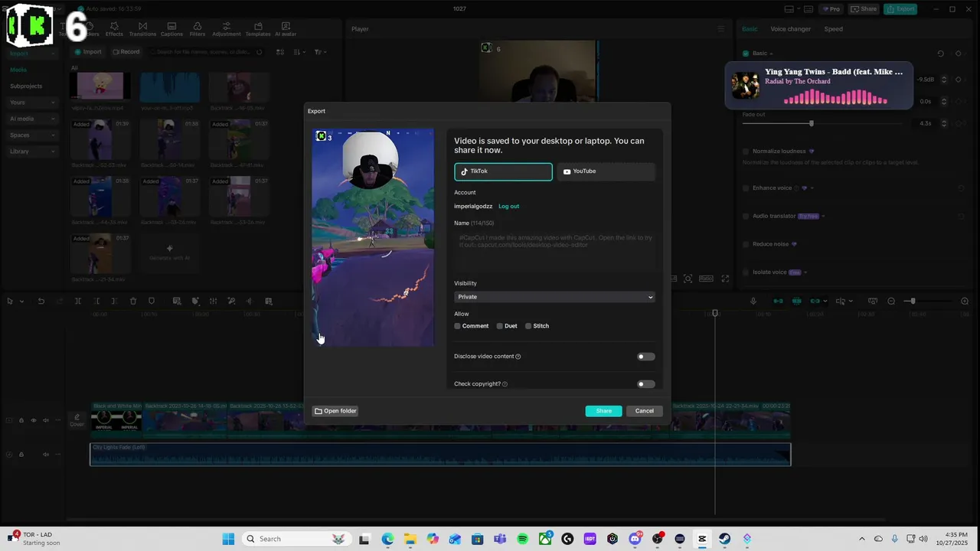Reset Basic audio settings icon
980x551 pixels.
(x=940, y=54)
